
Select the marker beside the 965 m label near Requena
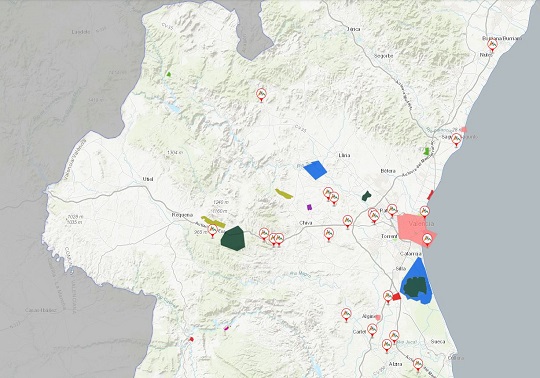click(x=212, y=230)
